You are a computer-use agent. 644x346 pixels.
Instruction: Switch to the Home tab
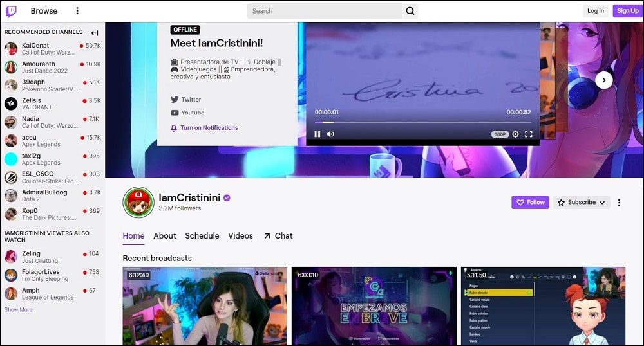(133, 236)
